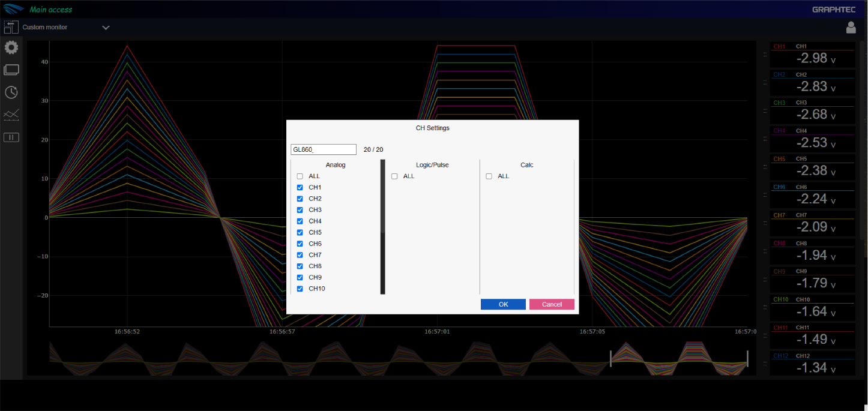Viewport: 868px width, 411px height.
Task: Uncheck the CH8 checkbox
Action: [300, 266]
